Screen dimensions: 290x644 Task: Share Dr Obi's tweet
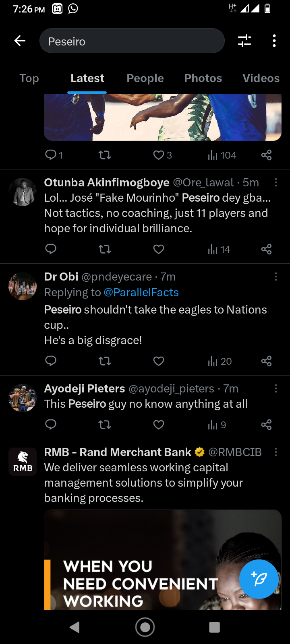tap(266, 361)
